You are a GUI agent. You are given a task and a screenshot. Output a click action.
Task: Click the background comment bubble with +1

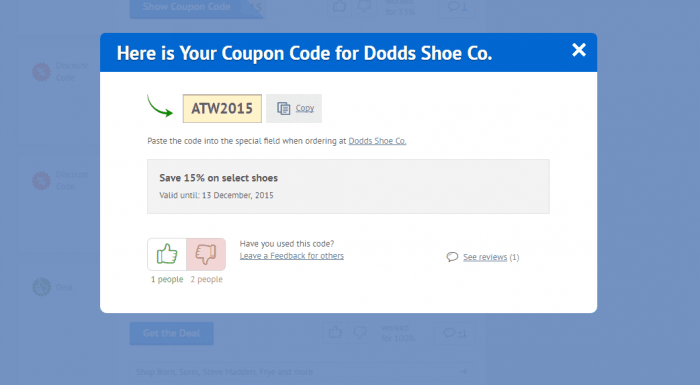point(454,333)
